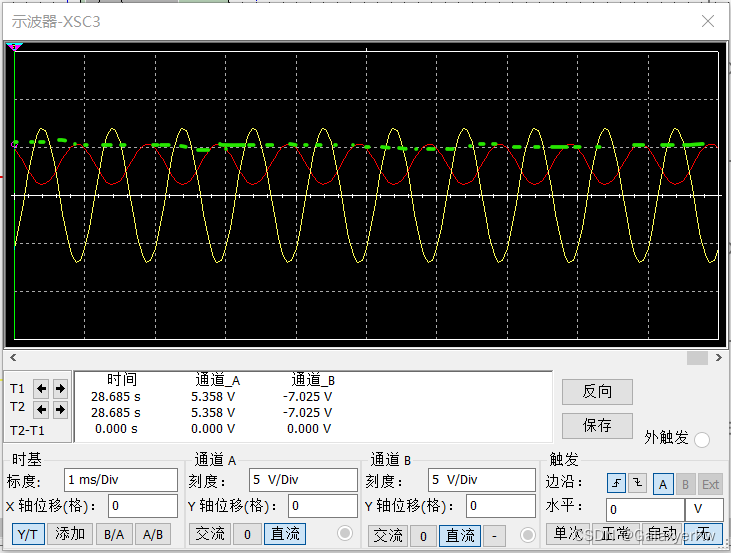Move cursor T2 right with its arrow

(x=60, y=409)
